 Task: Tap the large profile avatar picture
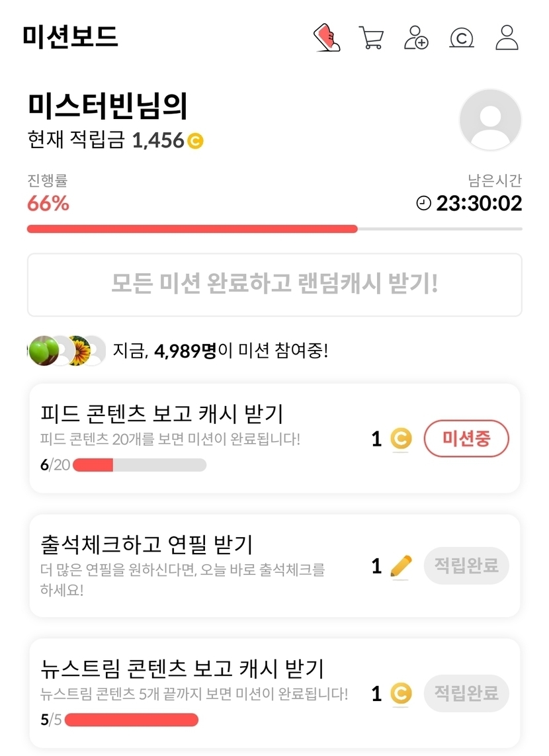pos(490,120)
